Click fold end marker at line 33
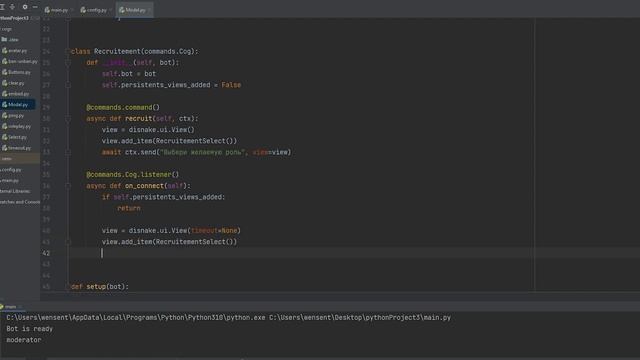This screenshot has height=360, width=640. point(68,152)
